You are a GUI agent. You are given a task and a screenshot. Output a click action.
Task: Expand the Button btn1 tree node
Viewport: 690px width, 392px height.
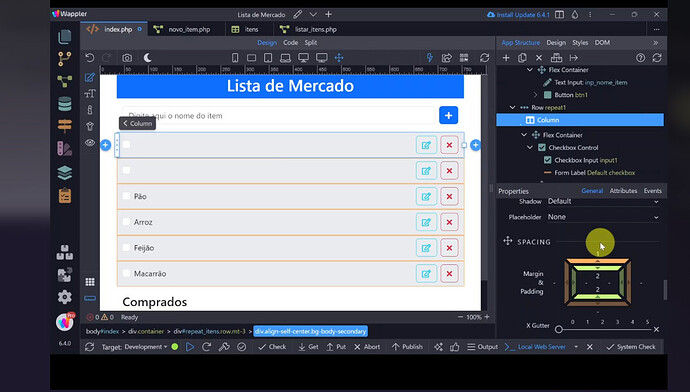coord(536,95)
